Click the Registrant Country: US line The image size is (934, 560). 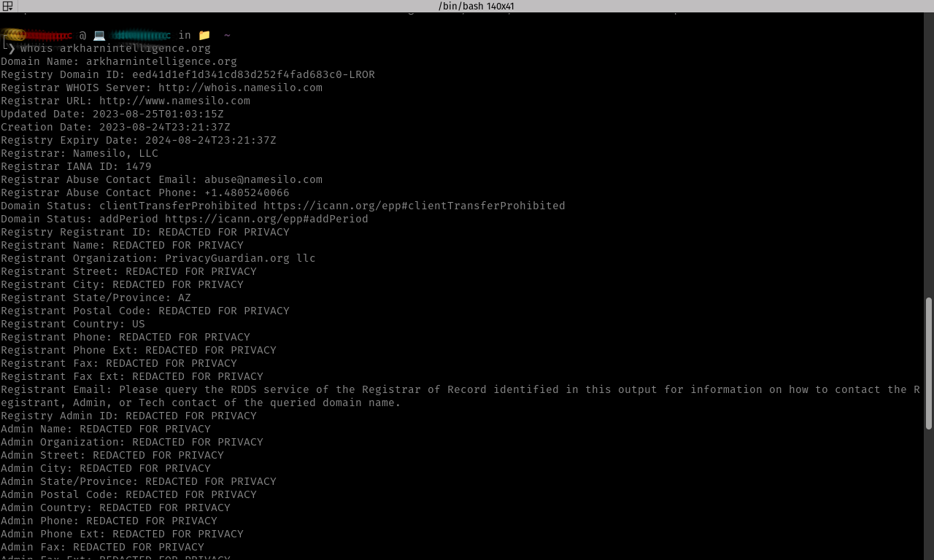(73, 324)
